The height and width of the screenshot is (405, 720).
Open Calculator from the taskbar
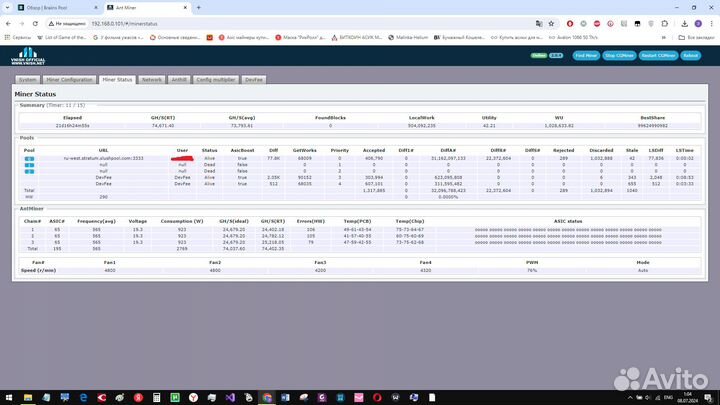(157, 398)
